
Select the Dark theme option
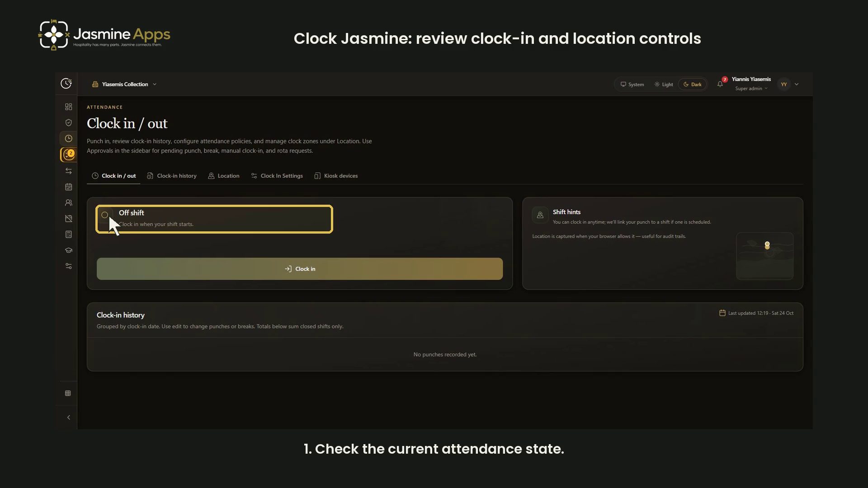(x=692, y=84)
